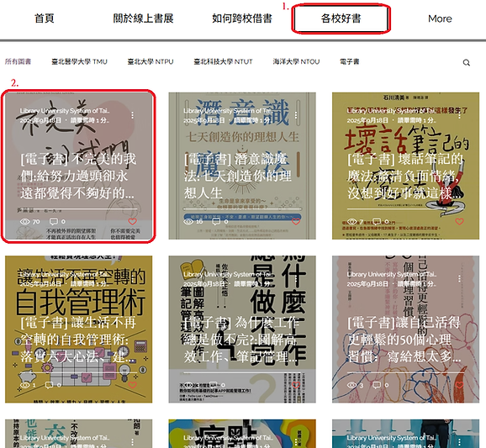
Task: Click comment icon on 潛意識魔法 card
Action: [216, 222]
